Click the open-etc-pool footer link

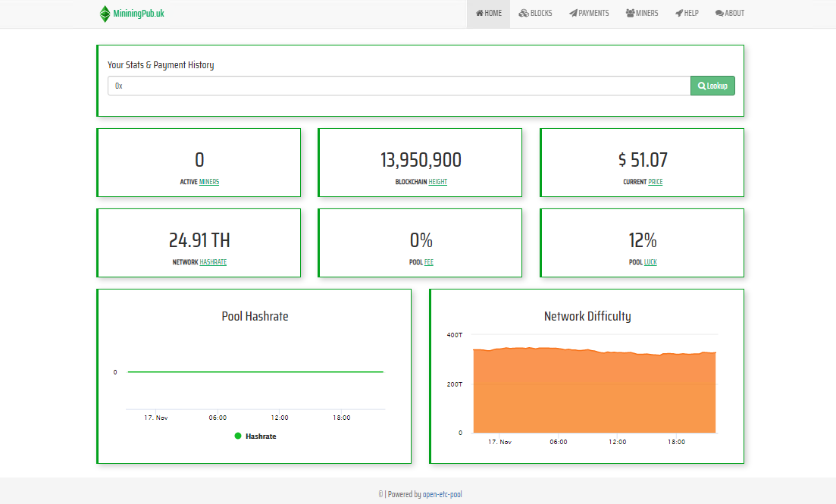pos(443,494)
